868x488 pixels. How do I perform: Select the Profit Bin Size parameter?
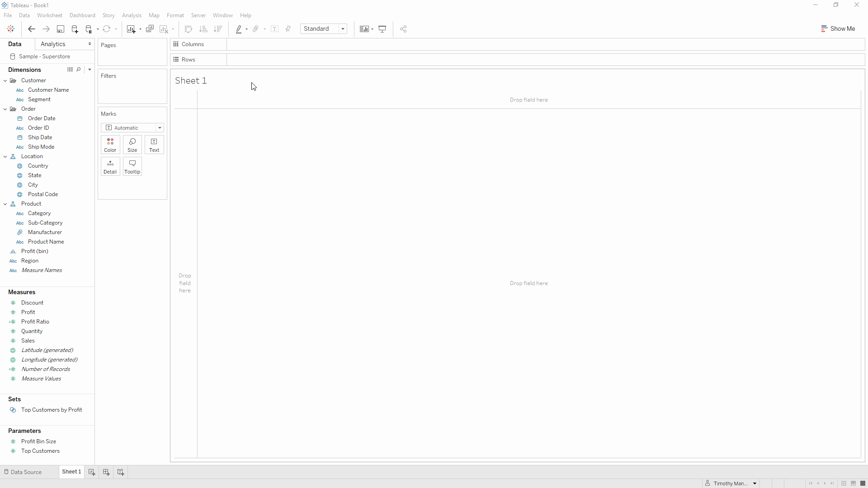(x=38, y=441)
